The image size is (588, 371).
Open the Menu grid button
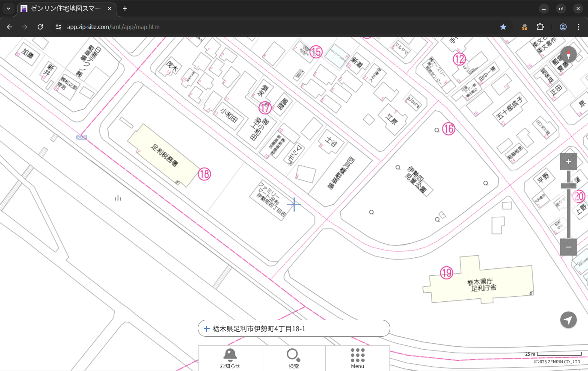pyautogui.click(x=357, y=358)
